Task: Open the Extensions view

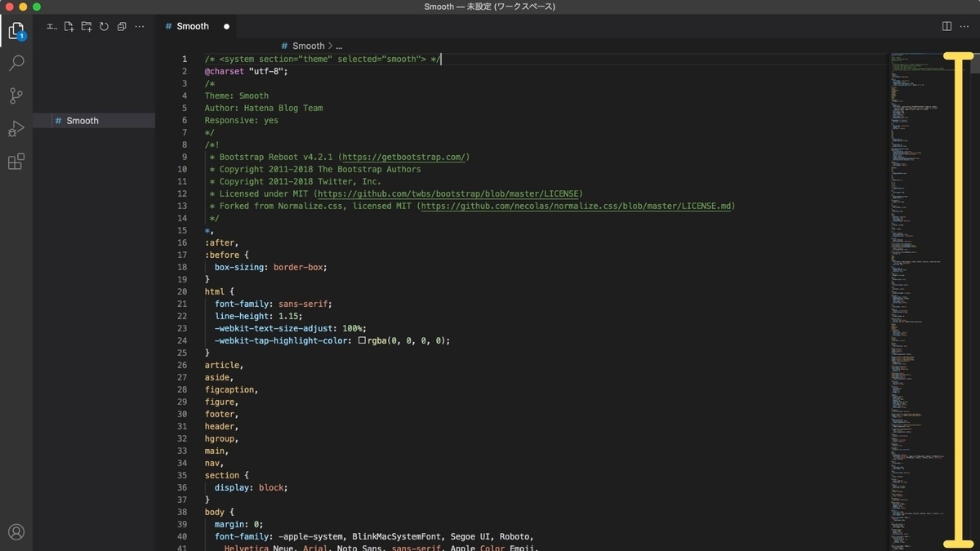Action: (16, 161)
